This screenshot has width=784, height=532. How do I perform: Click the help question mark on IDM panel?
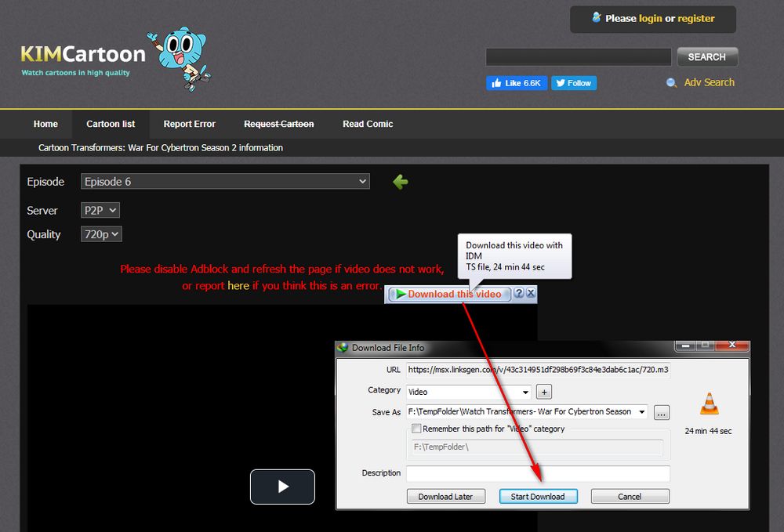pos(519,293)
